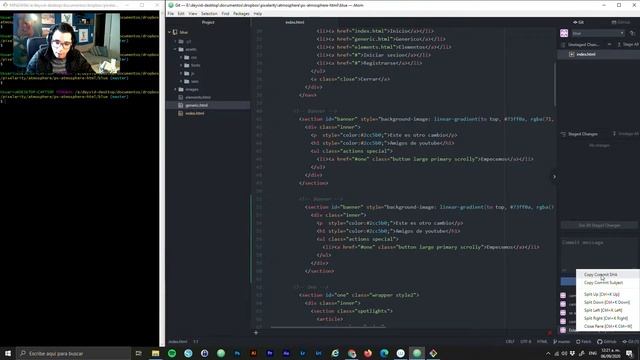Click the pull icon beside branch dropdown

click(632, 33)
